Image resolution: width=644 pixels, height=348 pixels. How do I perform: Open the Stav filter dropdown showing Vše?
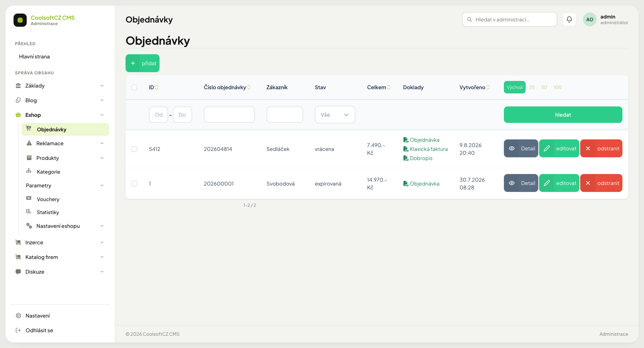pos(335,115)
